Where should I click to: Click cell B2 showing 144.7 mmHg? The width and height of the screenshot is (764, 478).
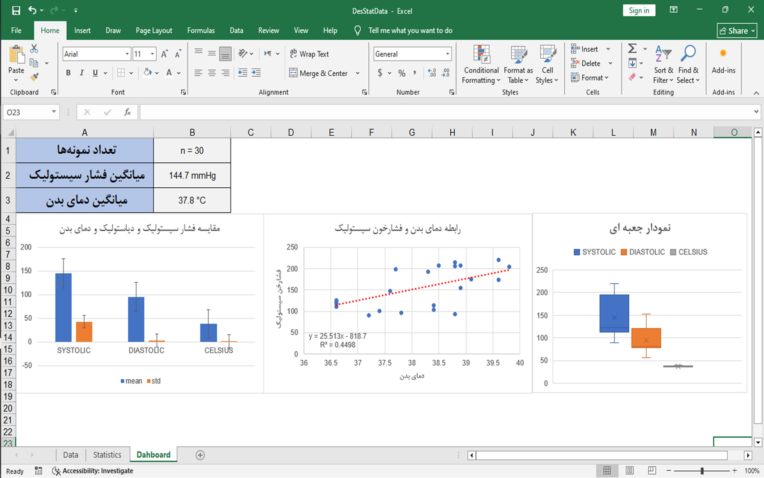192,175
